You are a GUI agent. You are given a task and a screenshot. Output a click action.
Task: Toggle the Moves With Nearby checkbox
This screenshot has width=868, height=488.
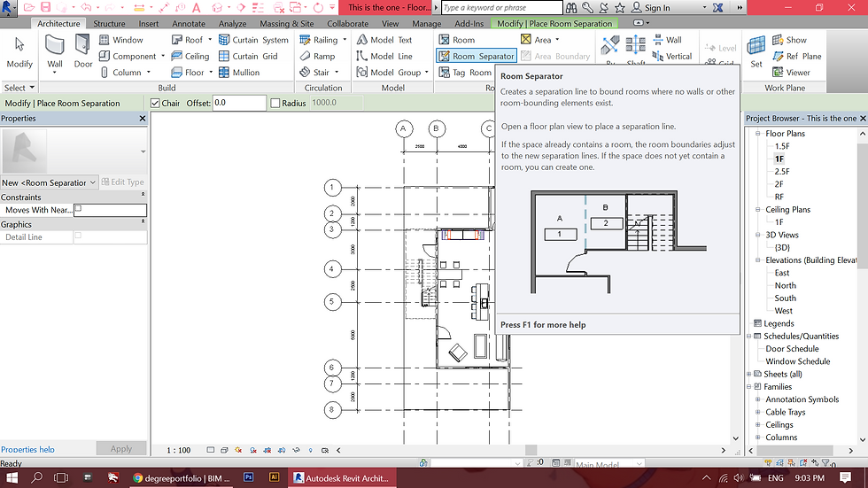[78, 209]
